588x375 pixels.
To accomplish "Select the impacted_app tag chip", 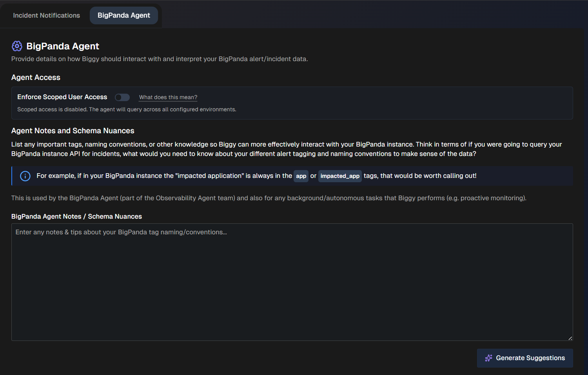I will (x=339, y=176).
